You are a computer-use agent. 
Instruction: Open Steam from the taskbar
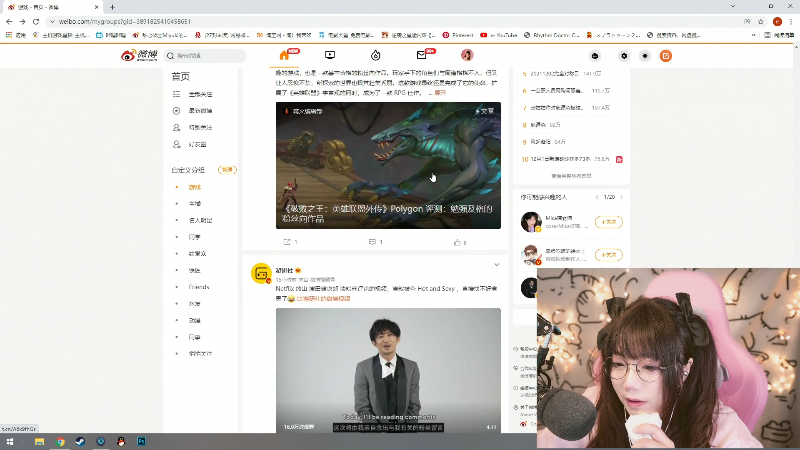[x=80, y=442]
